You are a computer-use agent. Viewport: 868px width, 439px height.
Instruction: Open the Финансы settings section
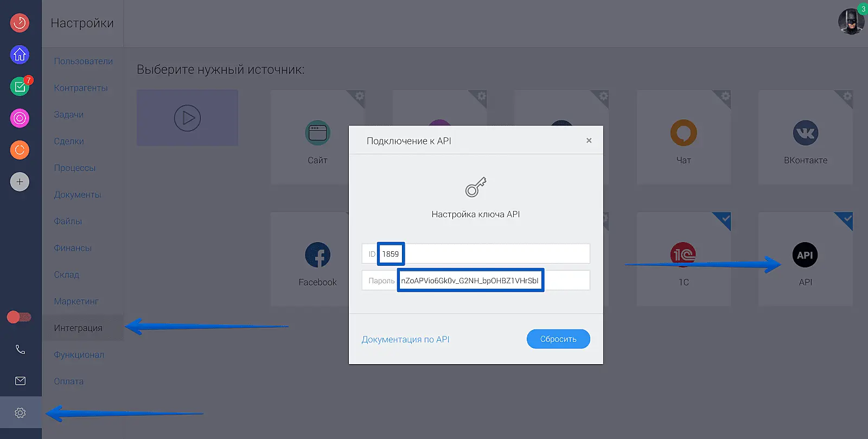coord(73,248)
